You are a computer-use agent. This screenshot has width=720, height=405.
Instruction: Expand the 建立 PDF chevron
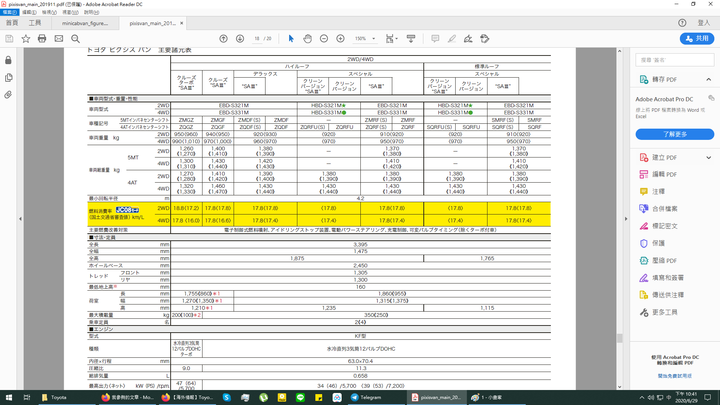(709, 158)
